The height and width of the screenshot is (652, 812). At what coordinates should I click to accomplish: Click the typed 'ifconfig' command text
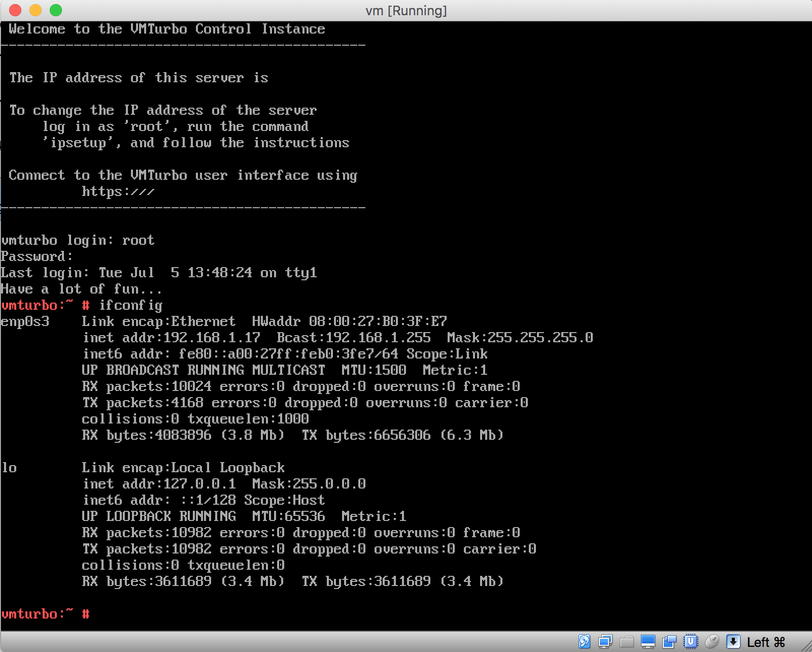(130, 305)
